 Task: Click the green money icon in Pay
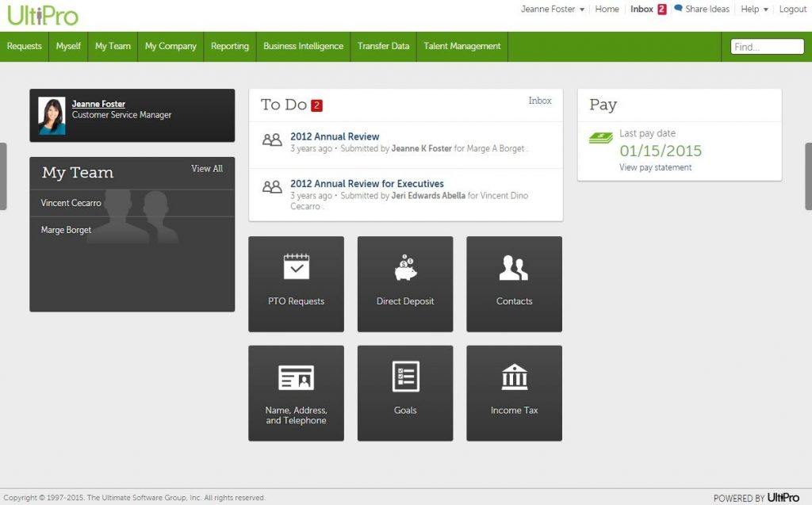click(x=600, y=139)
